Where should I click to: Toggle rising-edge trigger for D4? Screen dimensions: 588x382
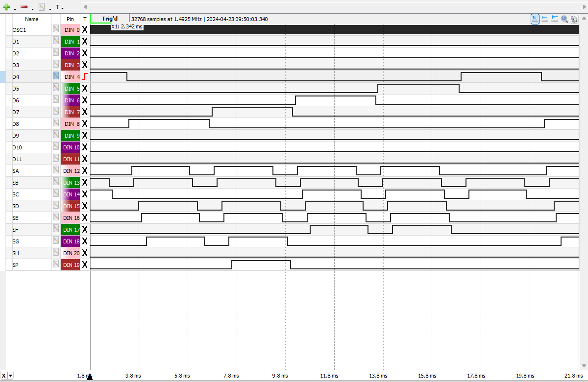coord(85,76)
